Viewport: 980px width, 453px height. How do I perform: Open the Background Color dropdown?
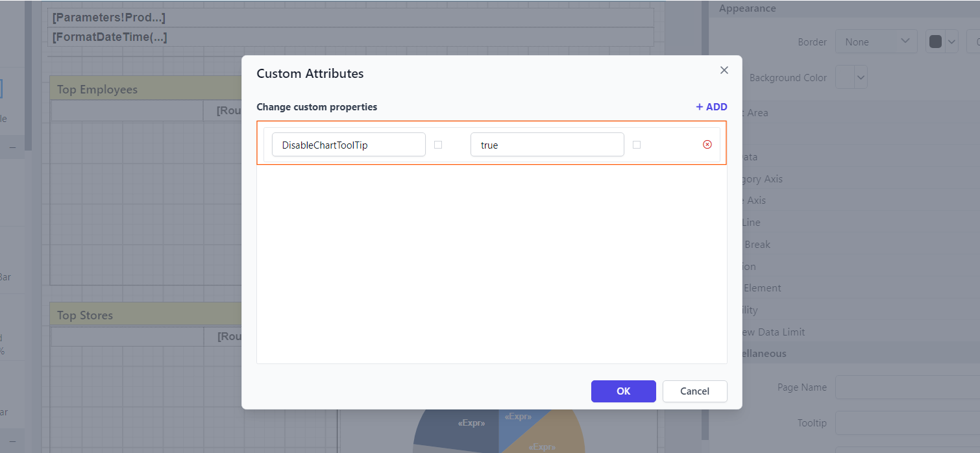pyautogui.click(x=851, y=77)
